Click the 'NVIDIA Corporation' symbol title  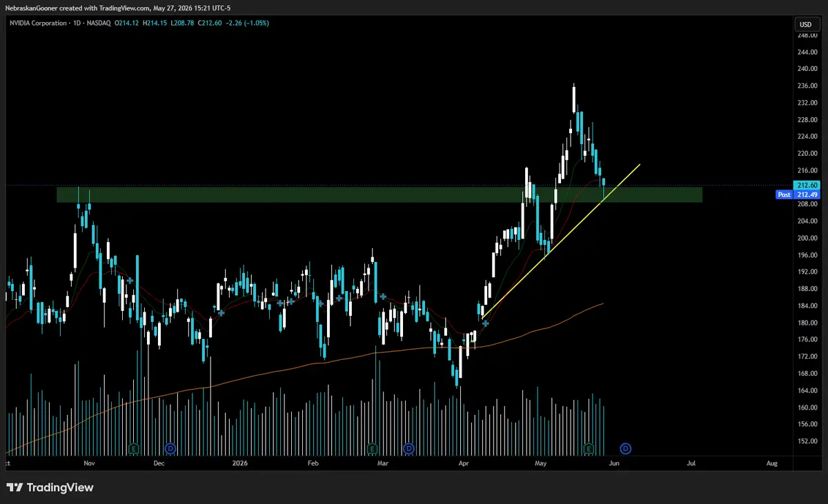click(39, 23)
